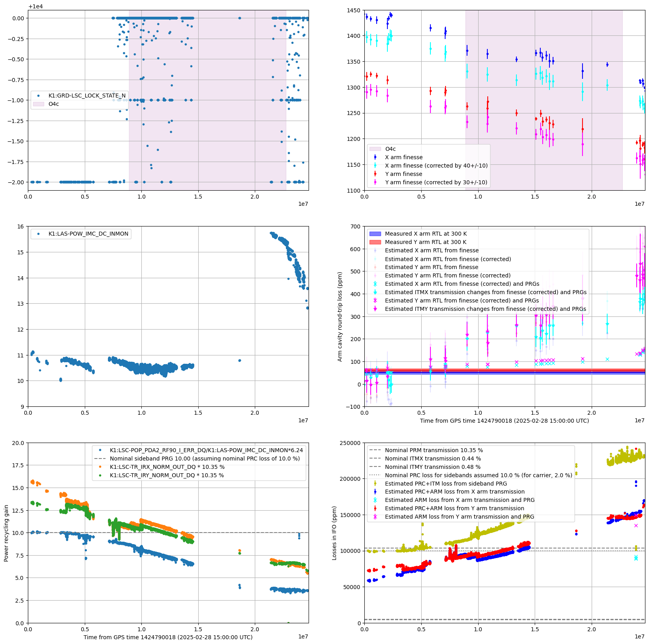Click Nominal PRM transmission 10.35 % legend entry

[434, 450]
